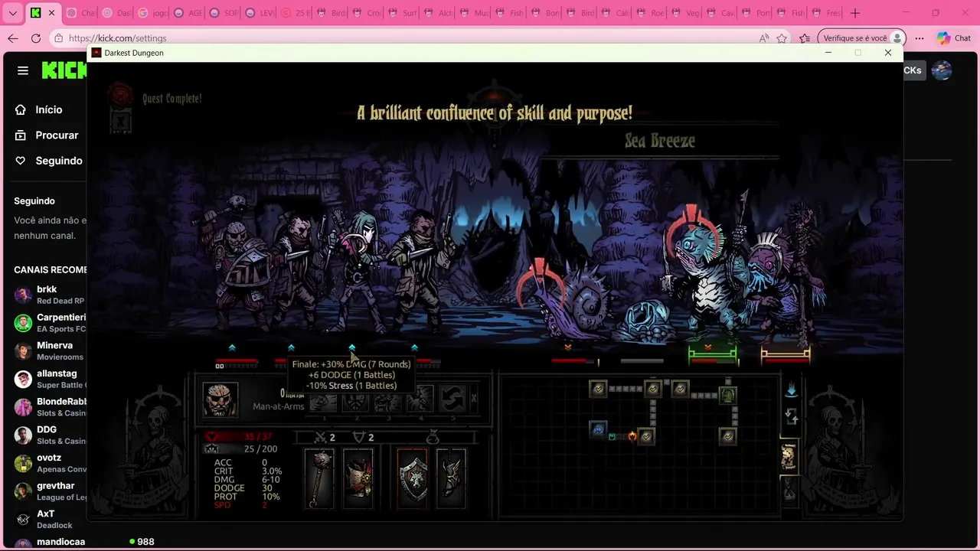Click the blue down-arrow icon beside map
The width and height of the screenshot is (980, 551).
[x=791, y=390]
